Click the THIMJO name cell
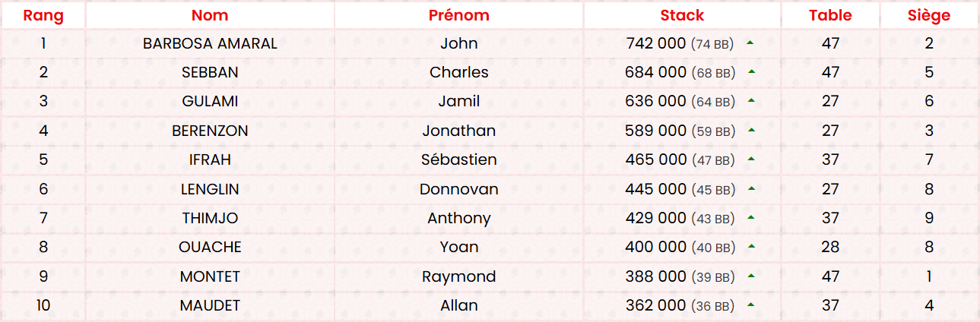 point(210,218)
